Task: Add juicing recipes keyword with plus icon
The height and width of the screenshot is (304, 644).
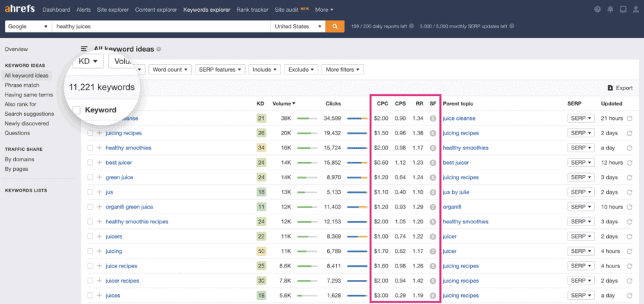Action: click(99, 133)
